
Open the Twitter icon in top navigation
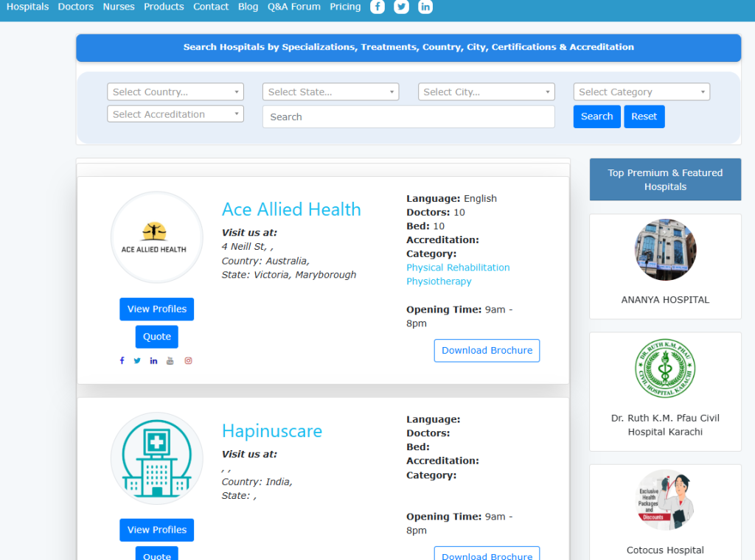click(x=401, y=7)
